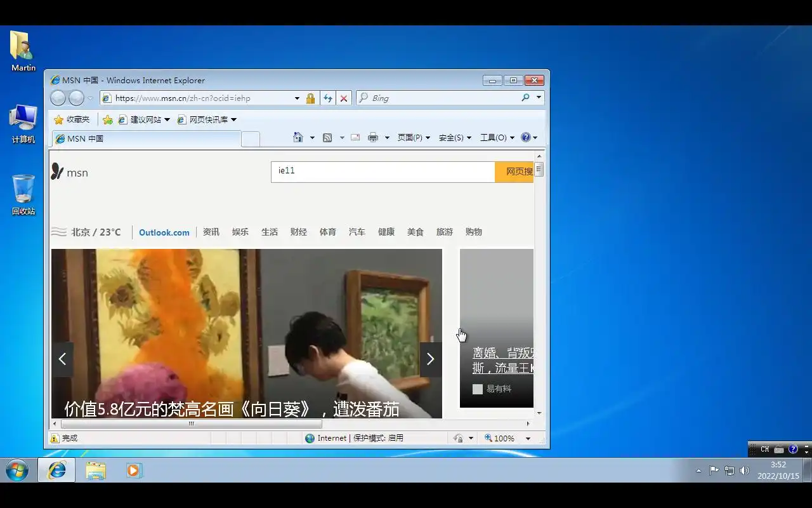This screenshot has height=508, width=812.
Task: Click the read mail envelope icon
Action: coord(355,137)
